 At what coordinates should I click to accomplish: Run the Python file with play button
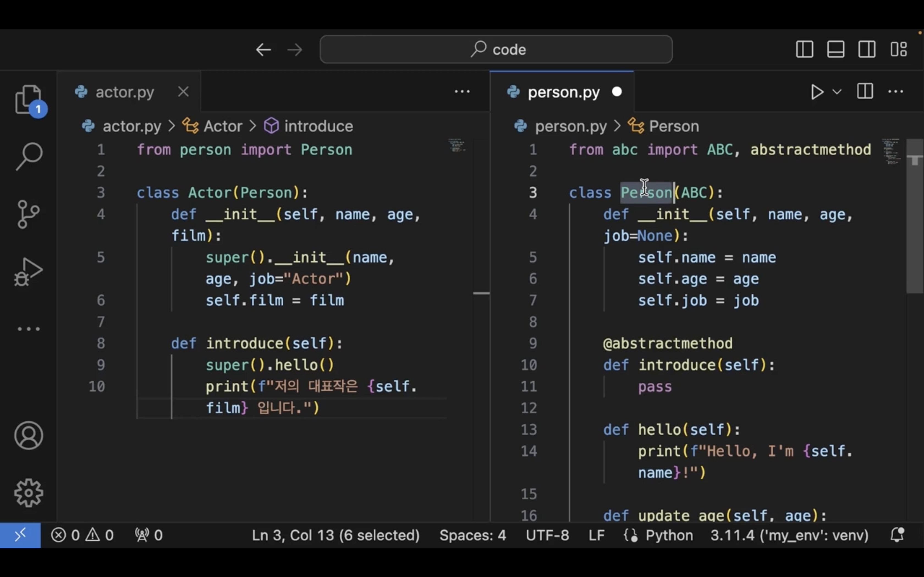pyautogui.click(x=816, y=92)
